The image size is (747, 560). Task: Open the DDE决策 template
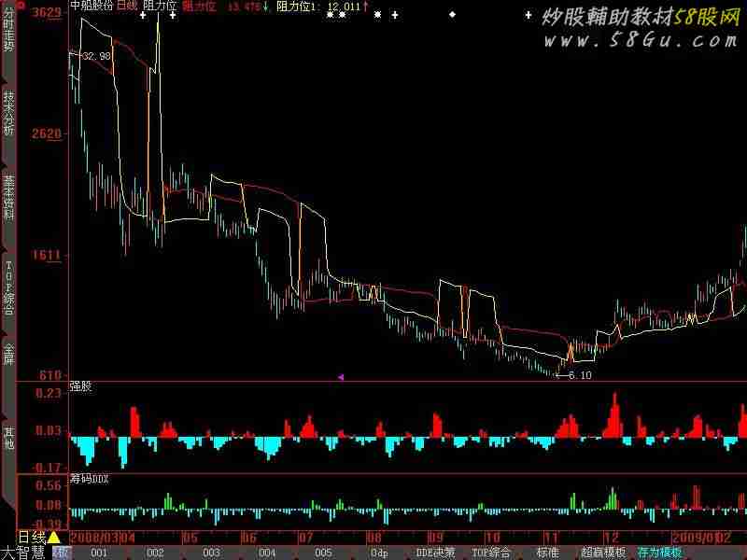tap(435, 553)
